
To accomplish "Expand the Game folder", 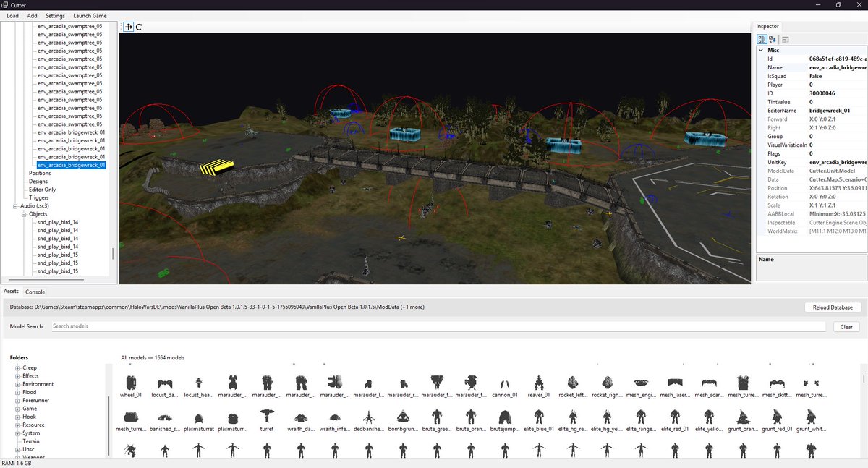I will [17, 409].
